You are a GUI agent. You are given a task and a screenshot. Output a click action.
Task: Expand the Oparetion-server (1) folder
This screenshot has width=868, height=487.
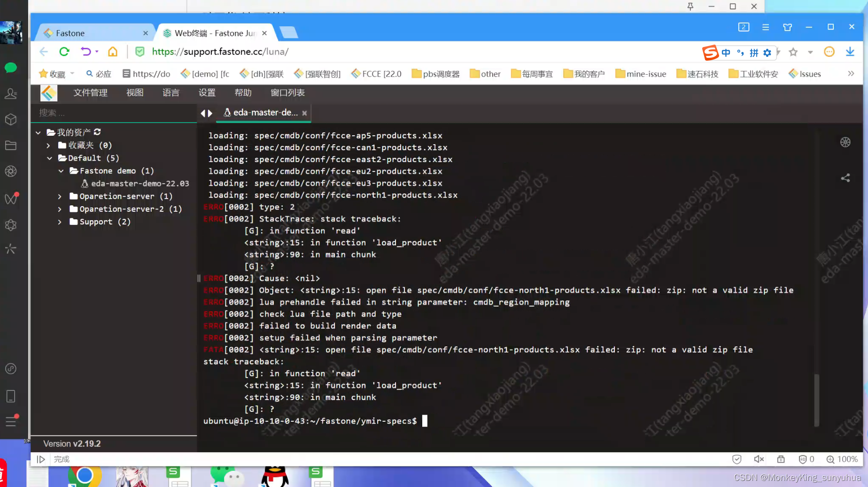point(60,196)
